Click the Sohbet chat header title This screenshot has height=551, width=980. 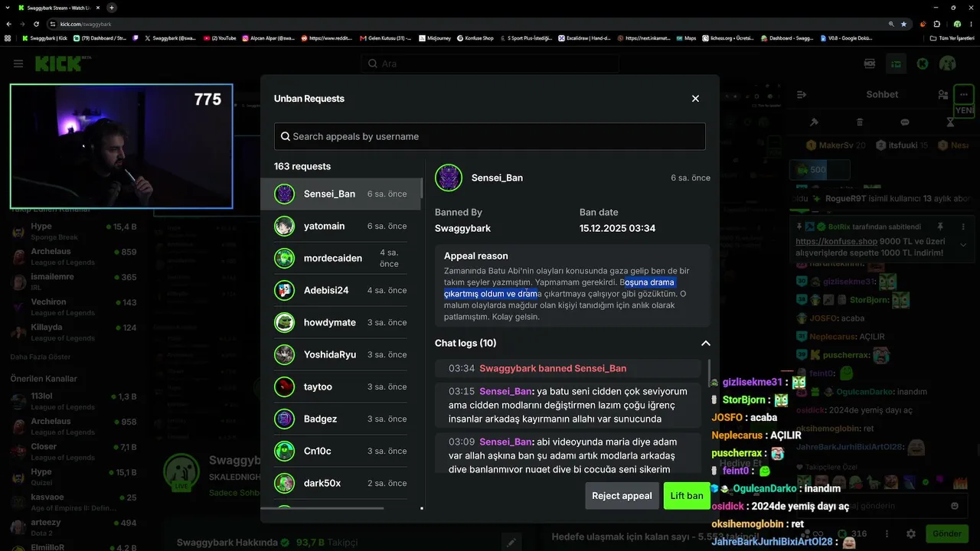(882, 95)
